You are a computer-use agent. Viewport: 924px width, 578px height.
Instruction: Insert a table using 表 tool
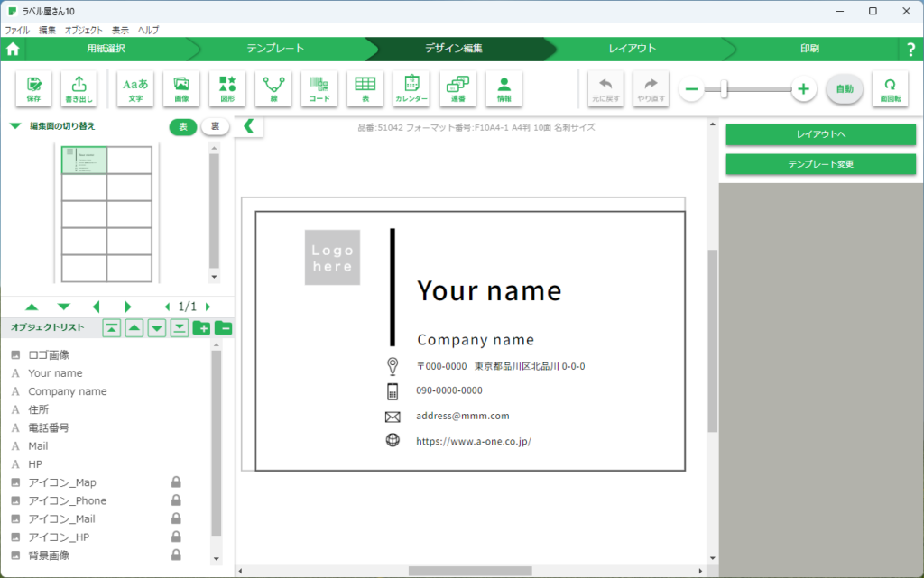click(x=365, y=88)
